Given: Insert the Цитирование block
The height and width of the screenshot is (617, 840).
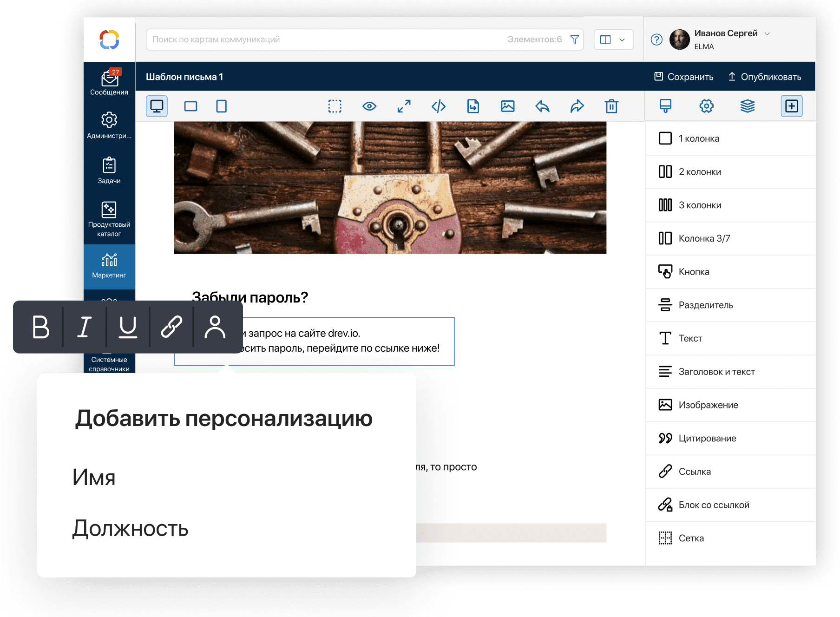Looking at the screenshot, I should point(730,439).
